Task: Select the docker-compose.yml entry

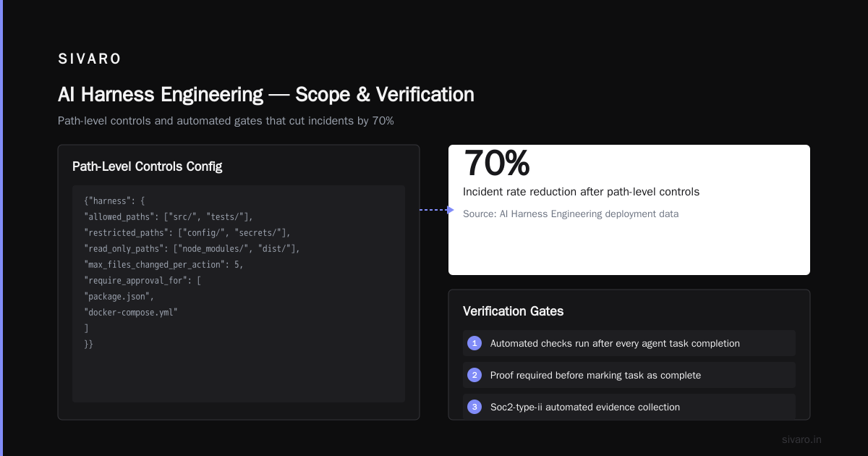Action: pyautogui.click(x=131, y=312)
